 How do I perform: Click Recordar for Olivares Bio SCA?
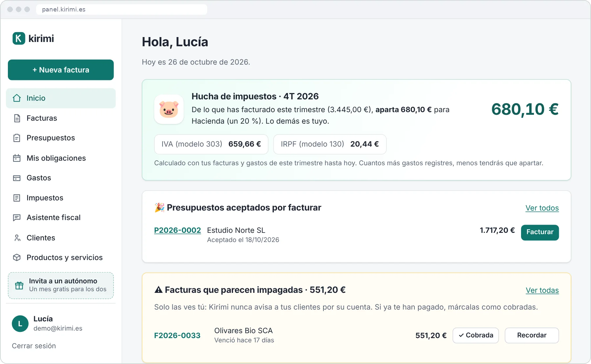click(x=532, y=335)
